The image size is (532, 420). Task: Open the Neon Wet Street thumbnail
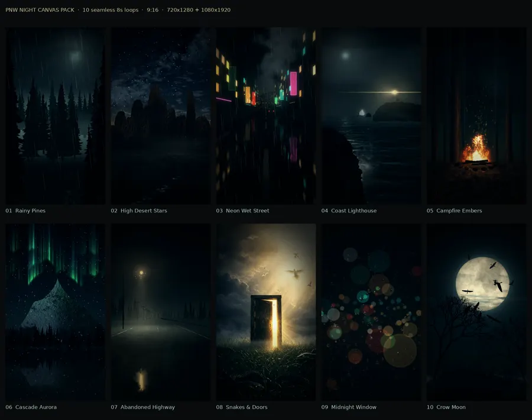[x=266, y=116]
